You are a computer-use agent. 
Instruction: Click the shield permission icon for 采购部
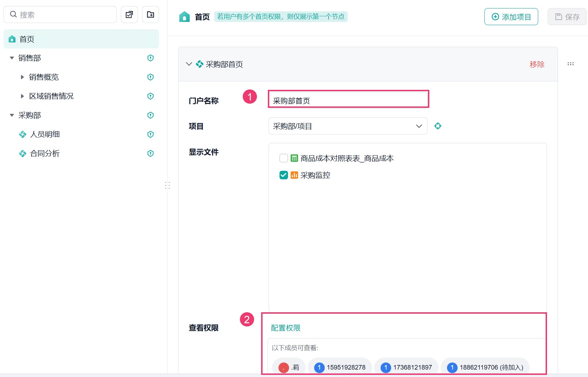coord(151,115)
